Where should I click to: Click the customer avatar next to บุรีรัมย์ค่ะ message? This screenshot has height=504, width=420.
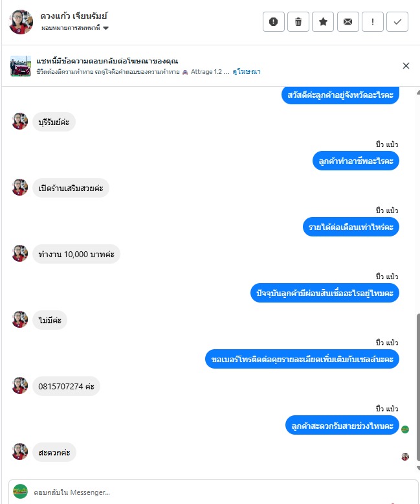20,121
